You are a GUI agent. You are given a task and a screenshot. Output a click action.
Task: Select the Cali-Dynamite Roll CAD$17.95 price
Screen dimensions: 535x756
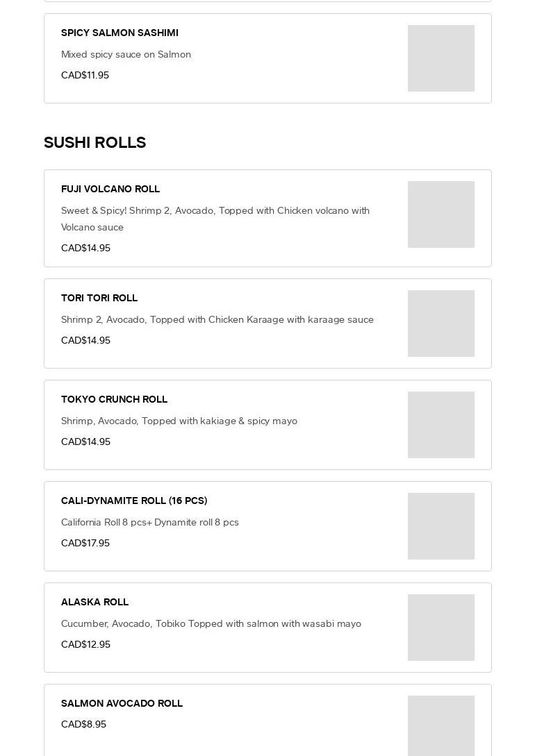85,543
